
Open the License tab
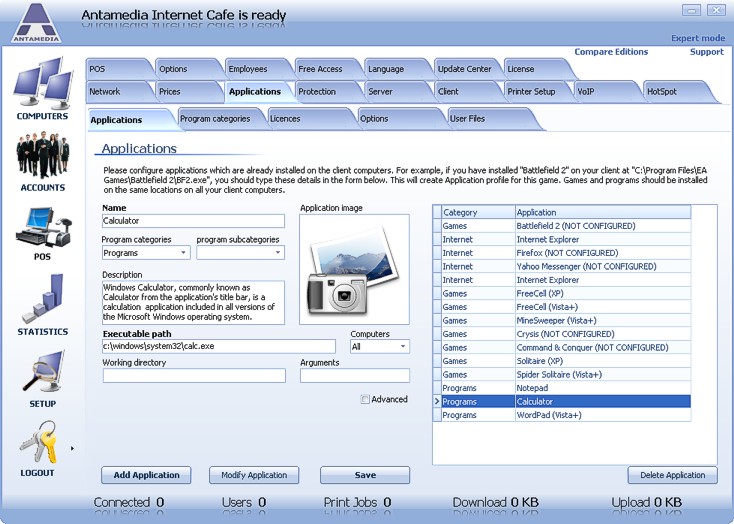tap(535, 69)
